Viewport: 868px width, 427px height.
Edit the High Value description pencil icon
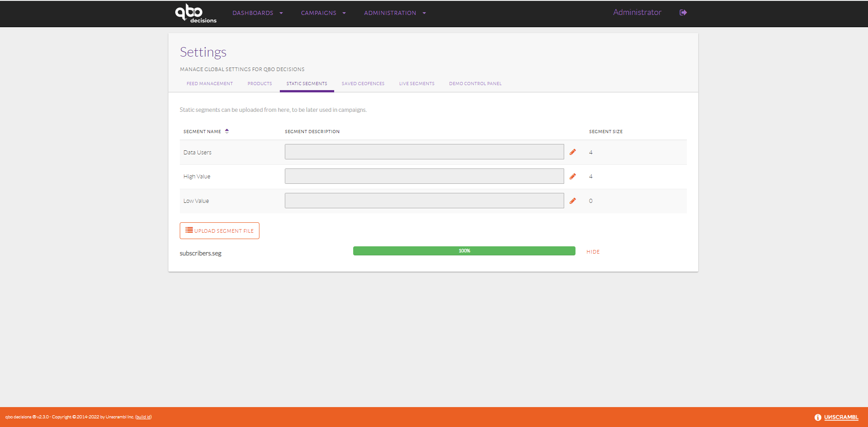pos(573,177)
